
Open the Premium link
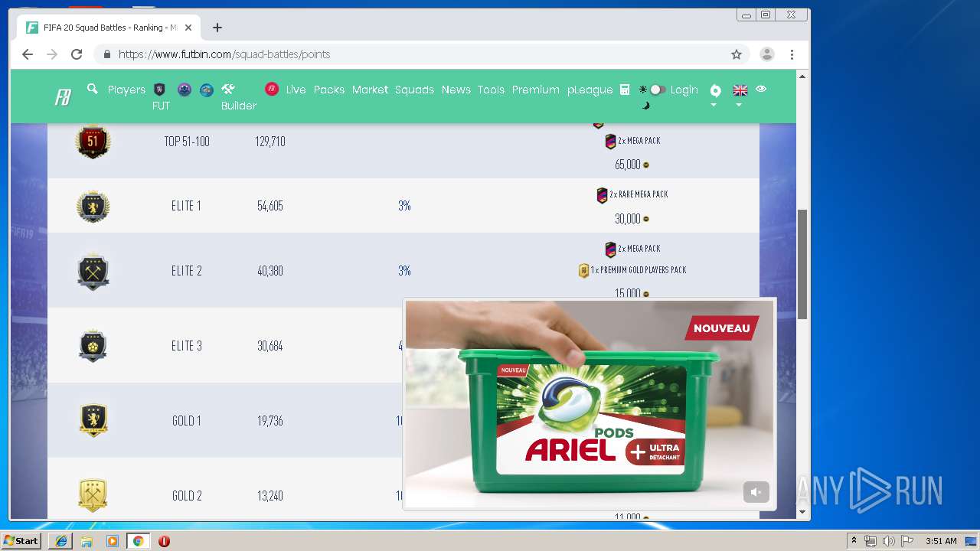tap(536, 90)
